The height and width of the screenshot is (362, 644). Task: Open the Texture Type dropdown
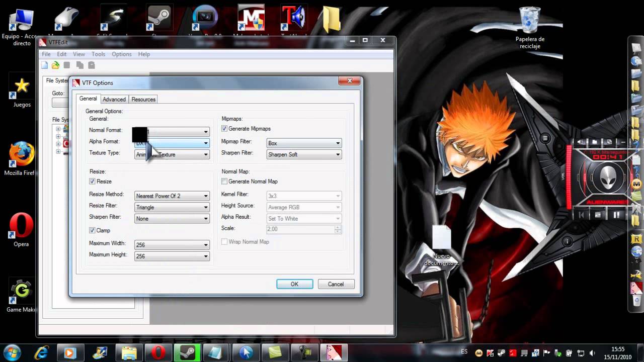(x=172, y=154)
